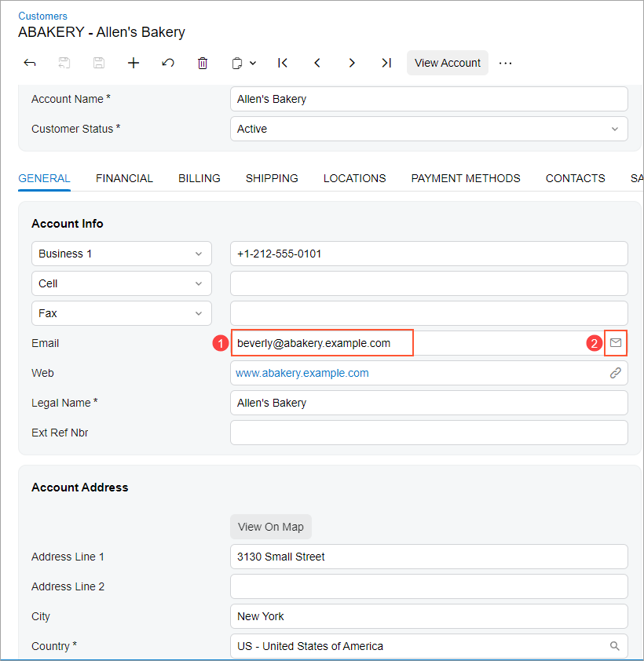Screen dimensions: 644x661
Task: Delete the customer using trash icon
Action: [203, 63]
